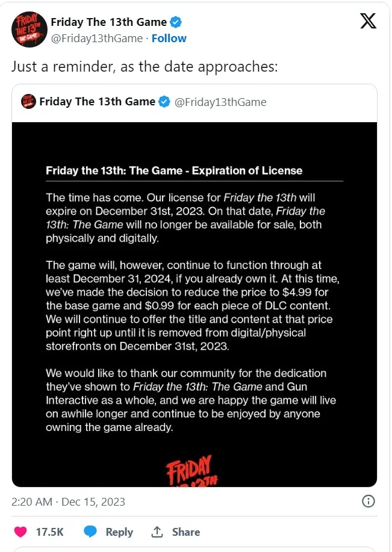The width and height of the screenshot is (392, 552).
Task: Click the X logo icon
Action: click(368, 21)
